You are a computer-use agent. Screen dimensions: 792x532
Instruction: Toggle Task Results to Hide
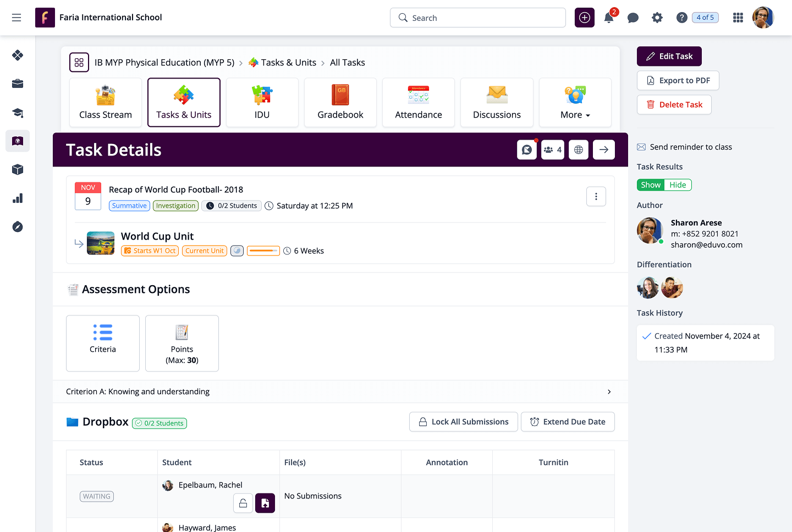pyautogui.click(x=678, y=185)
